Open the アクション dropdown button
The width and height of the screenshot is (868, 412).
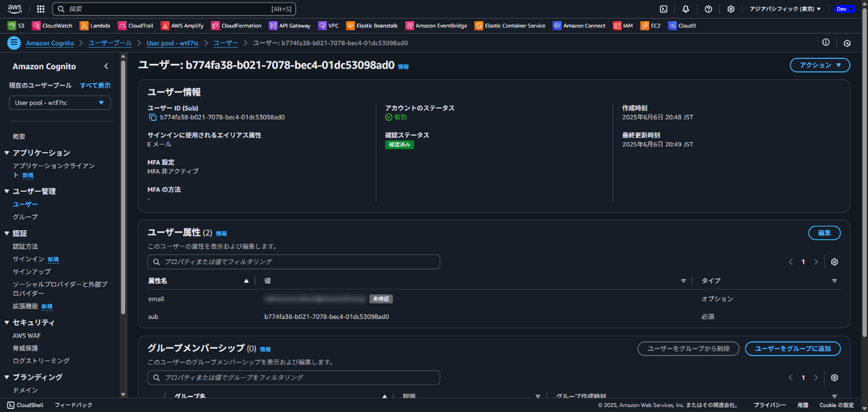pos(820,65)
